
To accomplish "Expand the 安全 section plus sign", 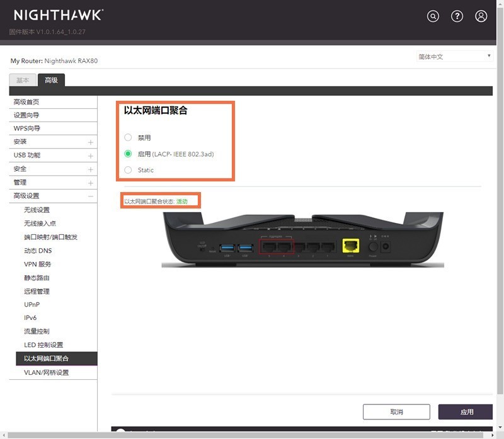I will (x=91, y=169).
